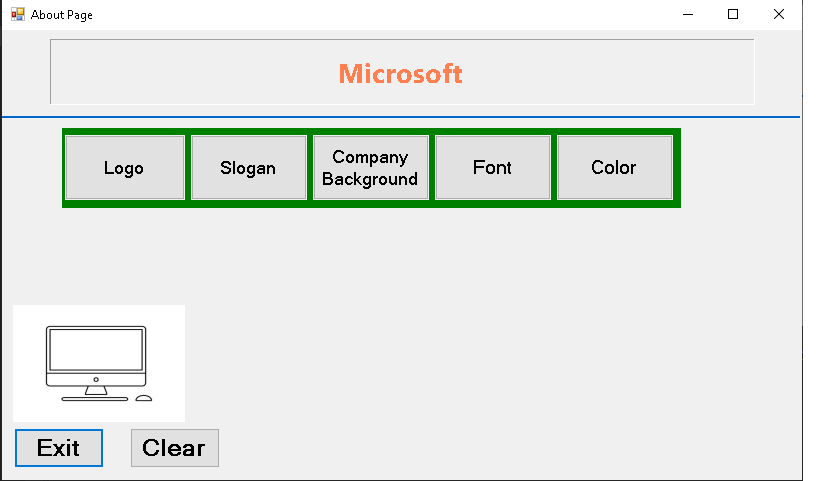
Task: Click the keyboard drawing under the monitor
Action: pyautogui.click(x=94, y=399)
